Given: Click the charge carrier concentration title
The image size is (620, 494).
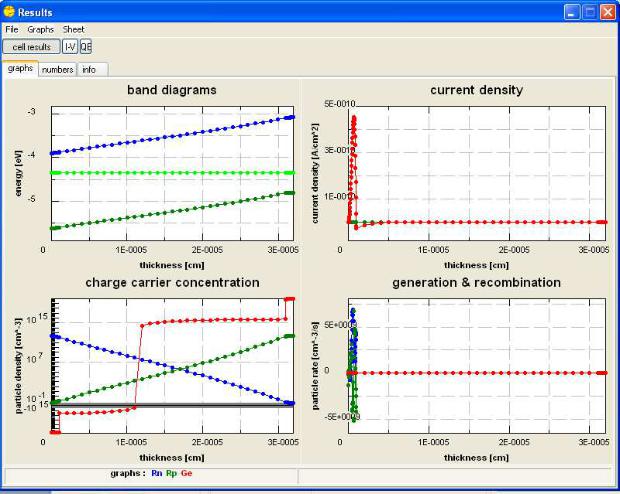Looking at the screenshot, I should coord(172,282).
